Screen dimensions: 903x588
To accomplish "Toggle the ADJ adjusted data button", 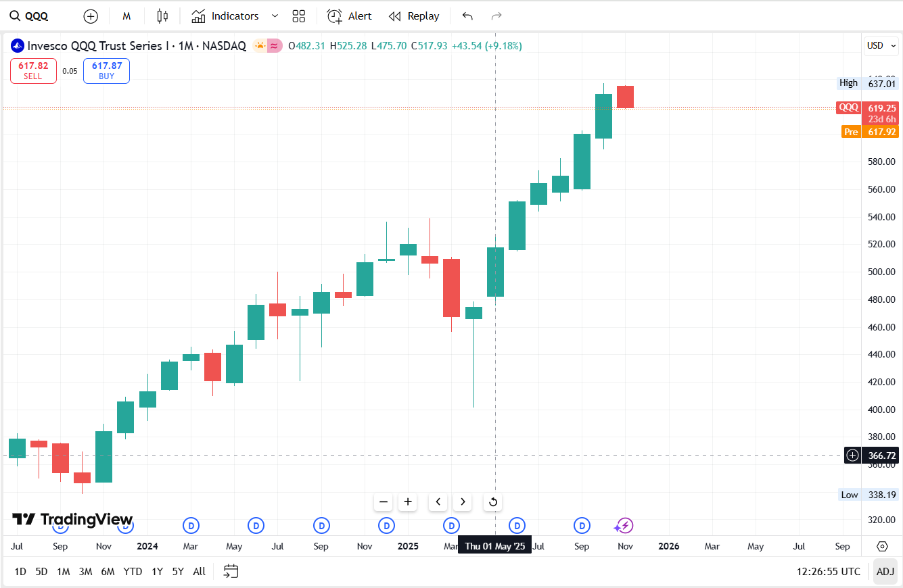I will (x=885, y=572).
